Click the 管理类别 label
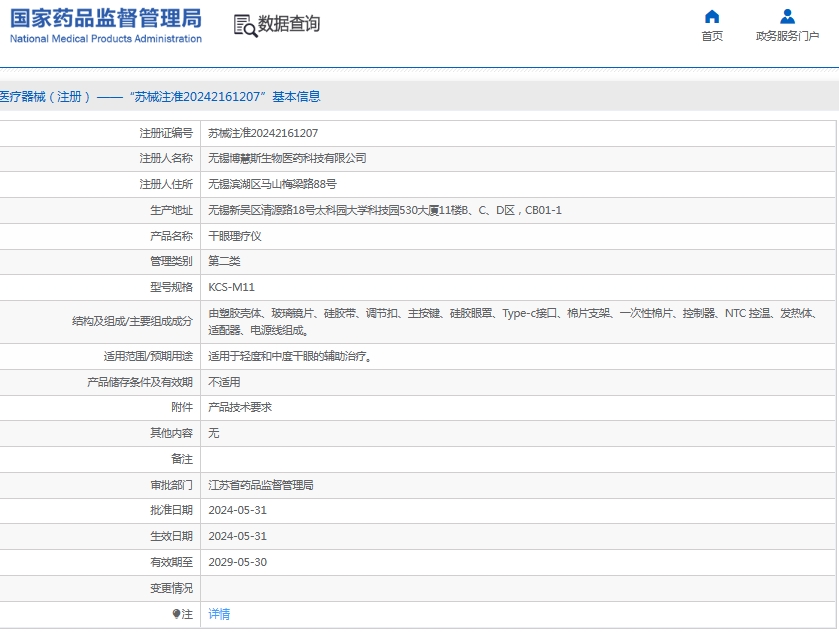 [x=171, y=261]
